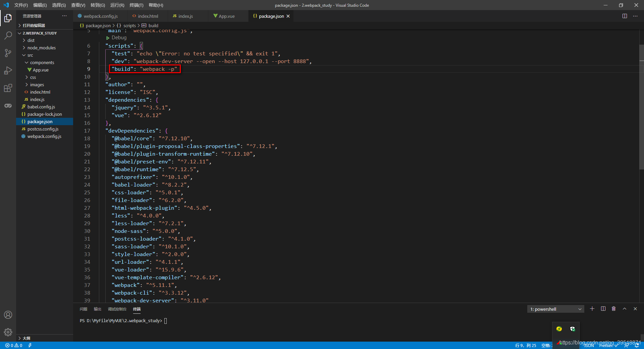Screen dimensions: 644x349
Task: Run the Debug codelens above scripts
Action: coord(116,38)
